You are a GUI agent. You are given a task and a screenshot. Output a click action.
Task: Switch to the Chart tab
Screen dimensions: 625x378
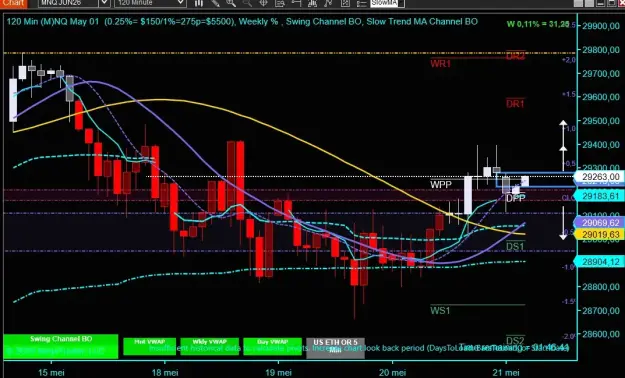click(x=14, y=3)
